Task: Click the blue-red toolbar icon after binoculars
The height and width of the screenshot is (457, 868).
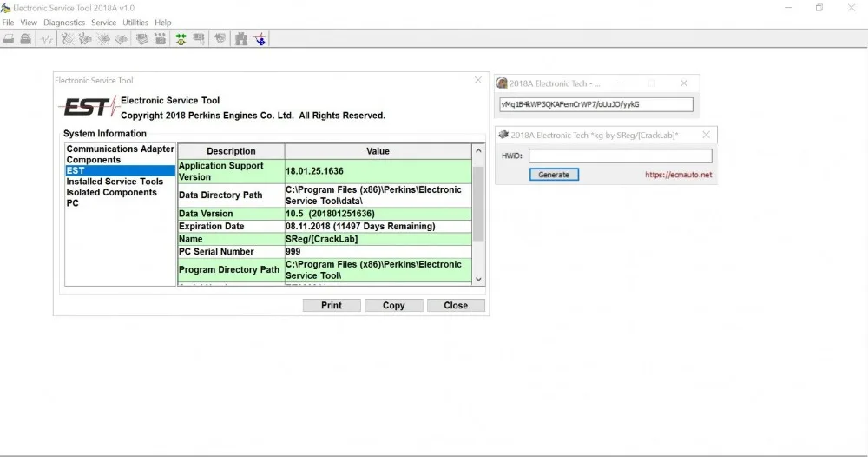Action: point(260,39)
